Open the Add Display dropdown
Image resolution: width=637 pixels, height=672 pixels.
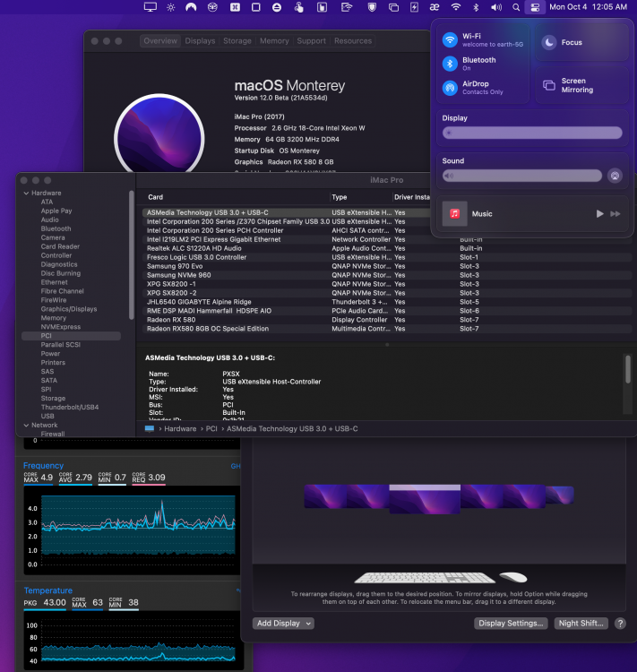point(283,623)
